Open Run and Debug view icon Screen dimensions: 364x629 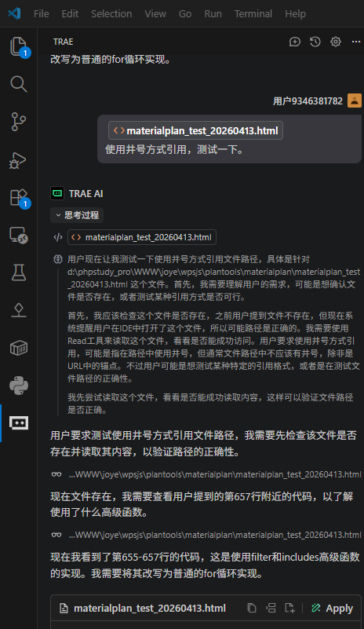click(x=18, y=159)
